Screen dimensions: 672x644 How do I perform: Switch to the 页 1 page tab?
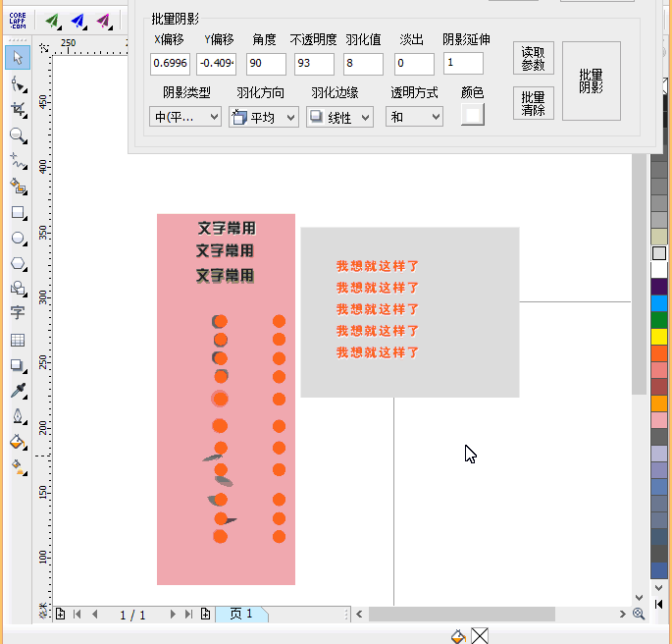(x=241, y=614)
